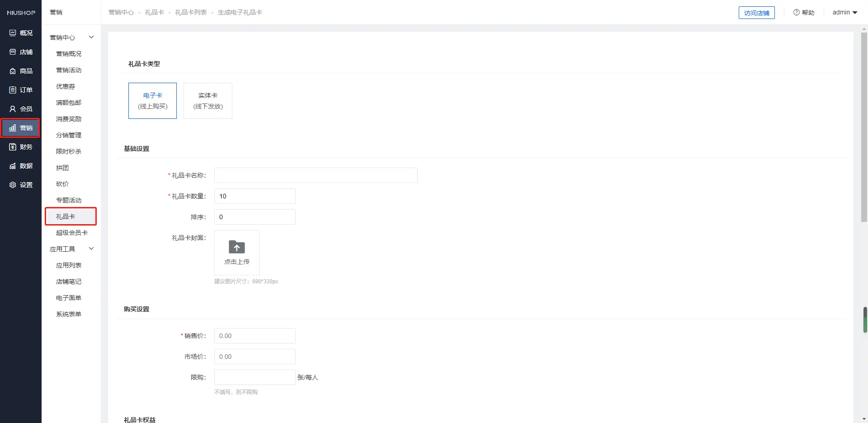Click the Members (会员) person icon

pyautogui.click(x=13, y=109)
